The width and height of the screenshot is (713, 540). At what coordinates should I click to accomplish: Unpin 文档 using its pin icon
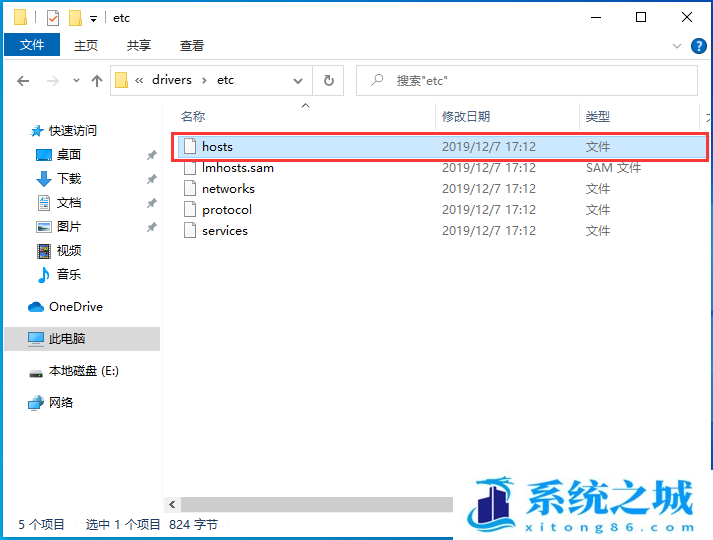point(151,203)
